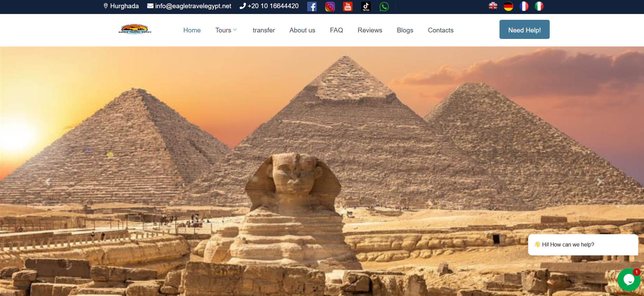
Task: Click the pyramids and Sphinx slider image
Action: [x=322, y=171]
